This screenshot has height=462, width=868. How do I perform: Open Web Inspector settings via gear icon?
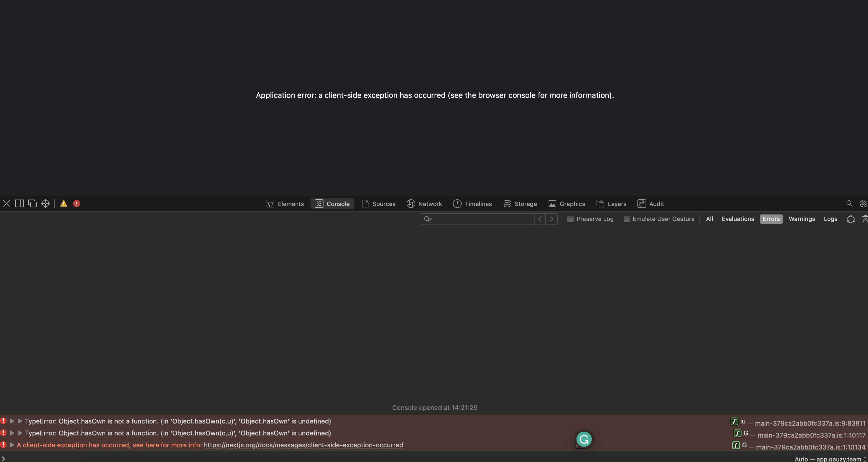863,203
